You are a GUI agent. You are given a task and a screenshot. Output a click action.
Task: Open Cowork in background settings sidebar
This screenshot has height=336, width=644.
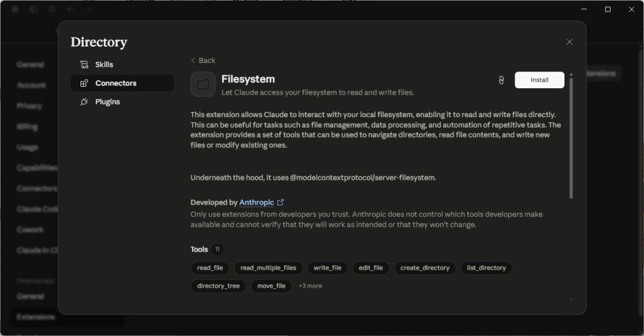coord(30,230)
